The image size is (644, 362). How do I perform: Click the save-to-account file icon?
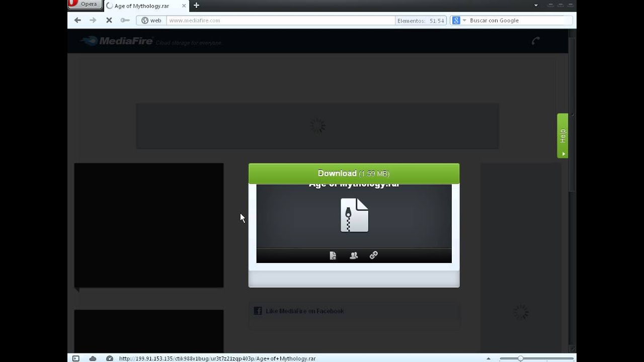point(333,255)
